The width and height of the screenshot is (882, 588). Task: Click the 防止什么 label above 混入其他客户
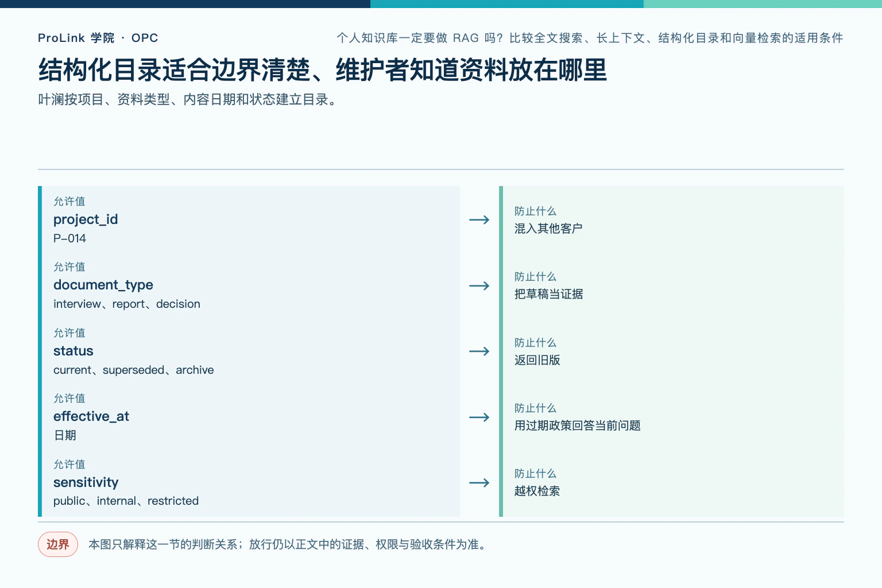535,211
